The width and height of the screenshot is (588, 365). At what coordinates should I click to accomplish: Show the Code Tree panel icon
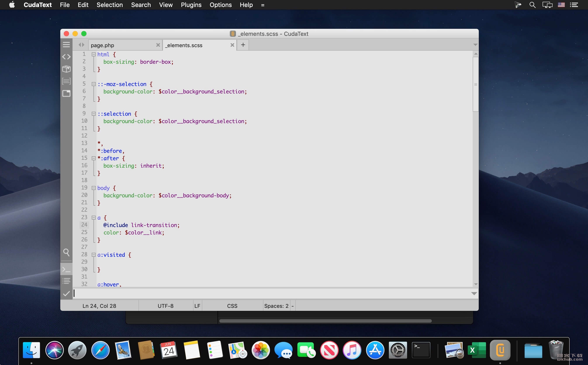pyautogui.click(x=66, y=57)
